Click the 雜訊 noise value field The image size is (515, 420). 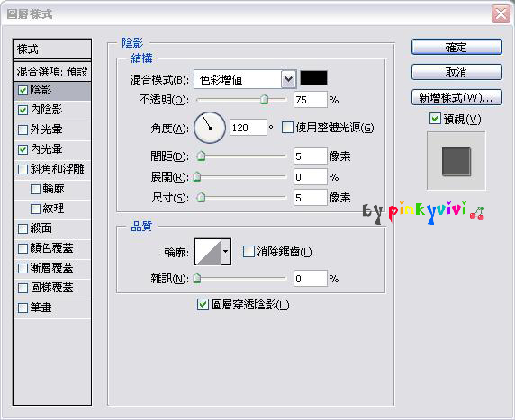pos(311,279)
